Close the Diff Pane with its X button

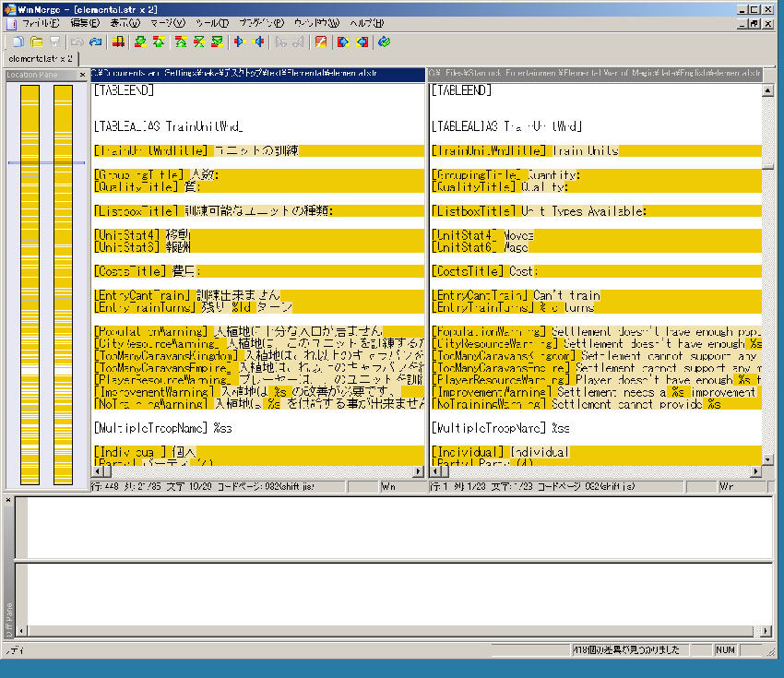9,500
